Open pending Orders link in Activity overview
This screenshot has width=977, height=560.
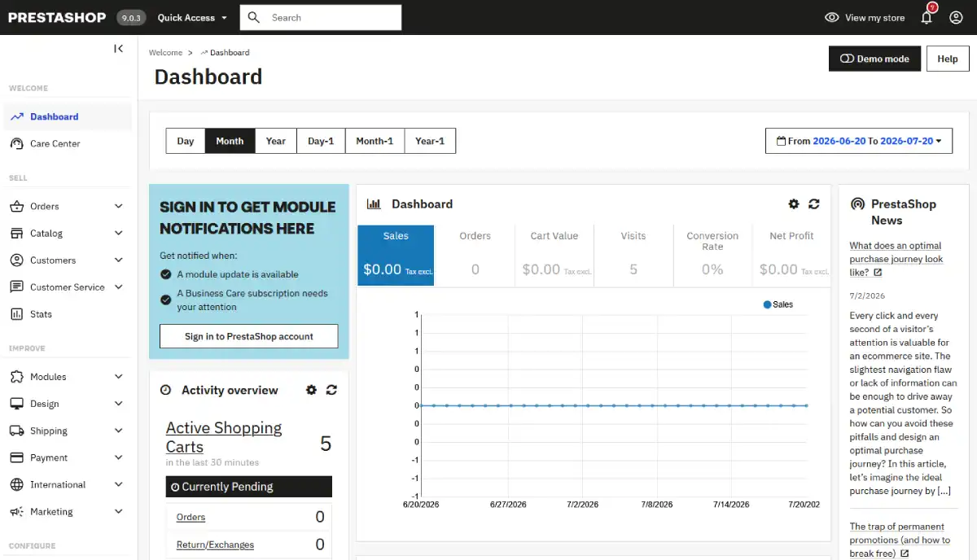click(191, 517)
